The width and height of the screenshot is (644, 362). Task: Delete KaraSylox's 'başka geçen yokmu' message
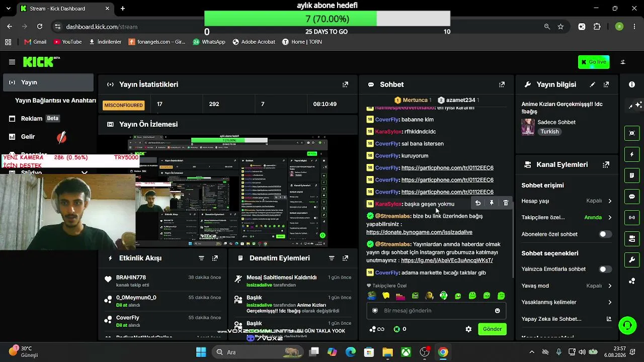coord(506,203)
